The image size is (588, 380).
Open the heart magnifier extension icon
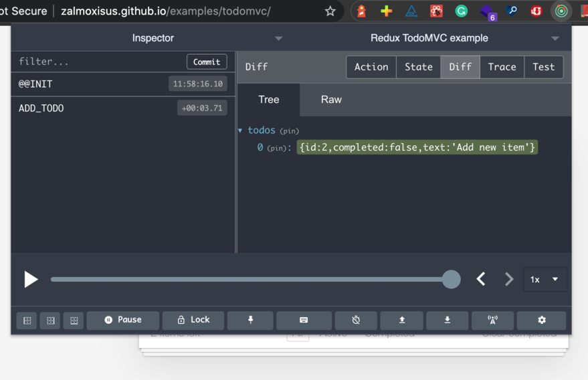coord(512,11)
